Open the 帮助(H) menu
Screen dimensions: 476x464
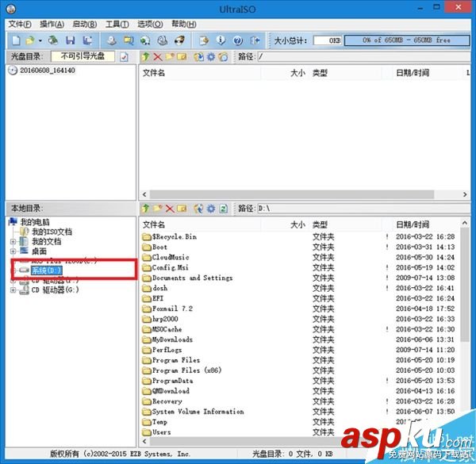(184, 24)
